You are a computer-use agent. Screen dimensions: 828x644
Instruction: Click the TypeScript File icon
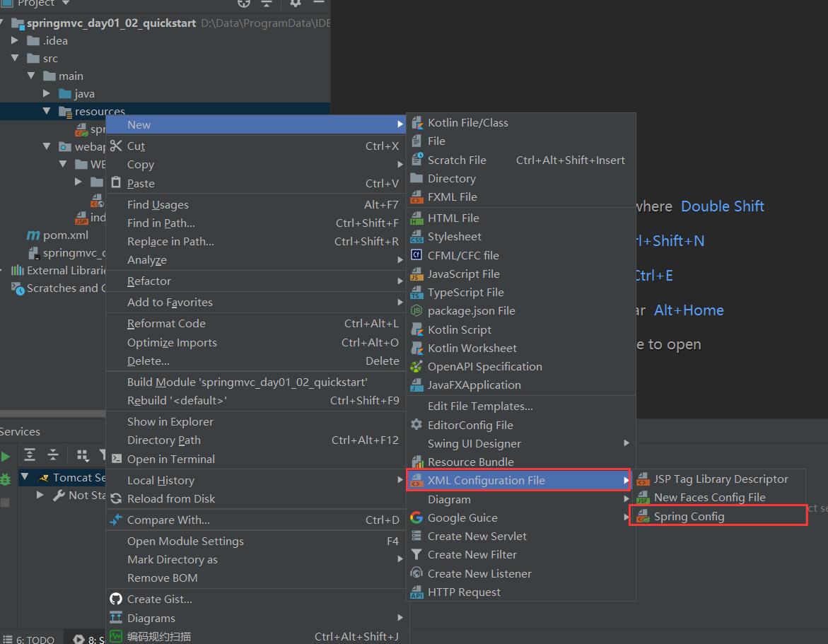click(x=417, y=293)
